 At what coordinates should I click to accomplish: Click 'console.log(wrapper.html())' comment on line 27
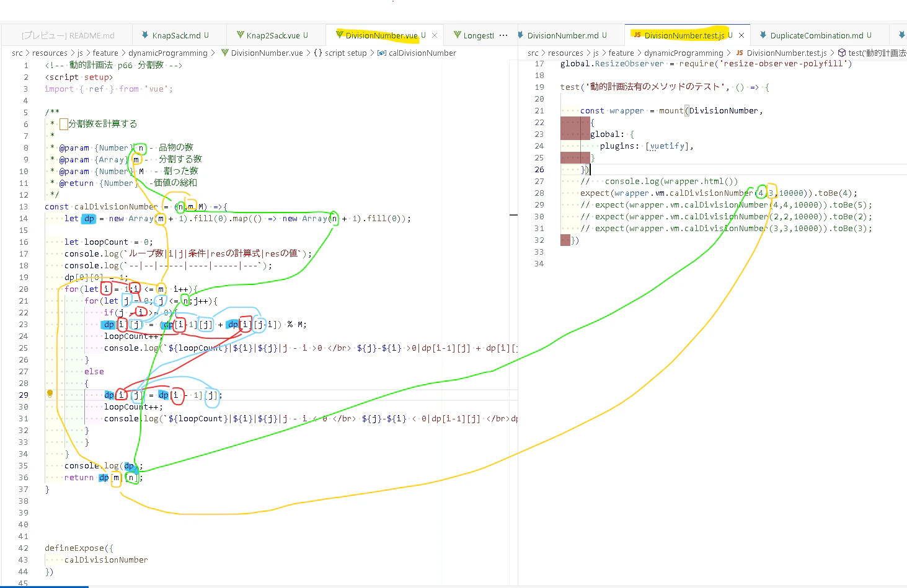[671, 182]
